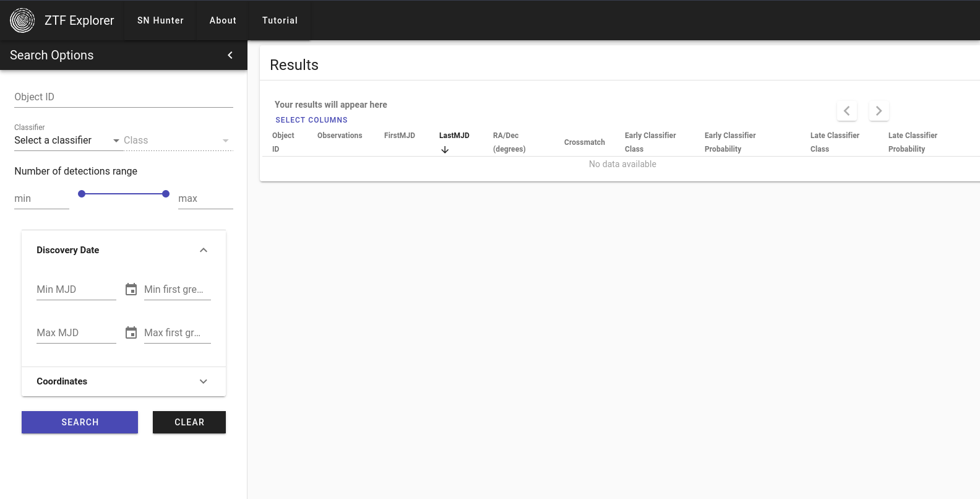Viewport: 980px width, 499px height.
Task: Open calendar picker for Max MJD
Action: tap(131, 332)
